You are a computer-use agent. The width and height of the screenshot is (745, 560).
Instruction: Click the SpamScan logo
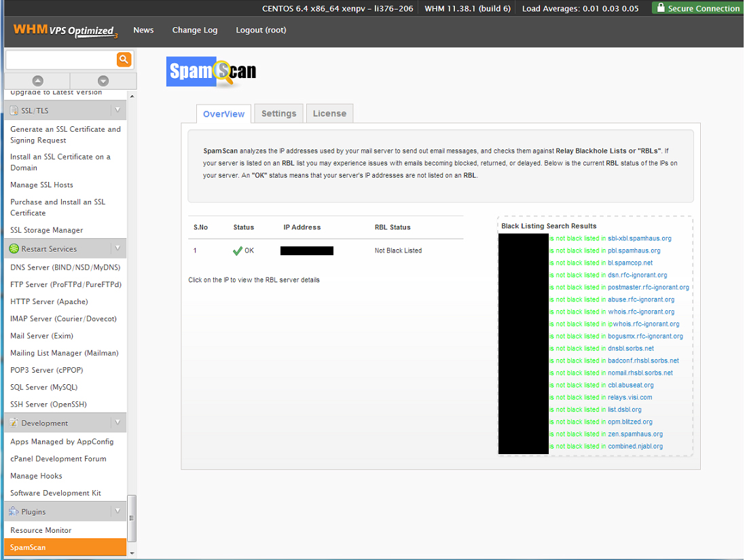tap(211, 72)
